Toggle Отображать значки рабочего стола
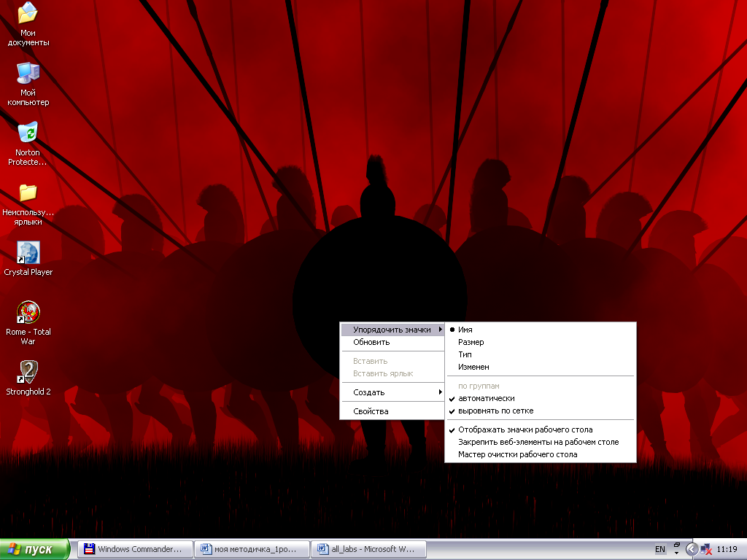Image resolution: width=747 pixels, height=560 pixels. [541, 429]
